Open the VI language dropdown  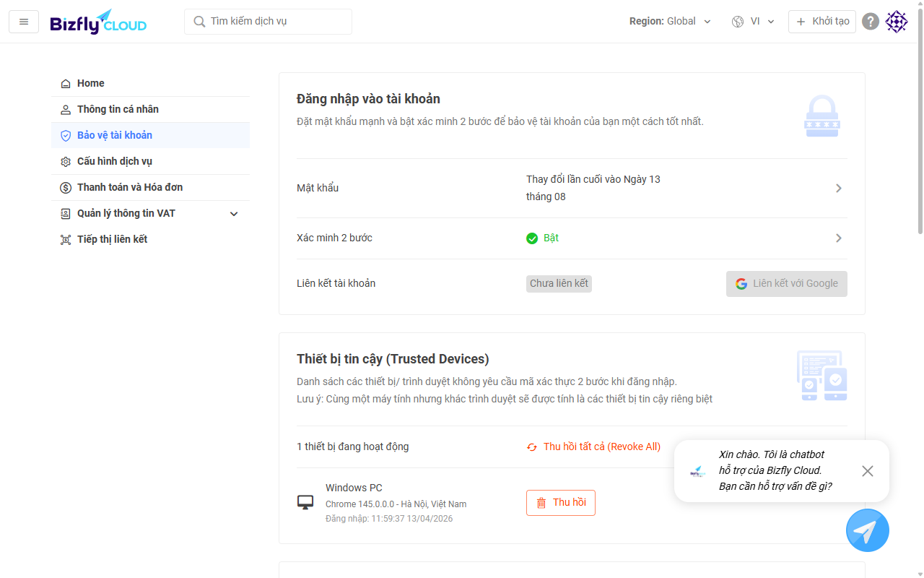tap(762, 22)
